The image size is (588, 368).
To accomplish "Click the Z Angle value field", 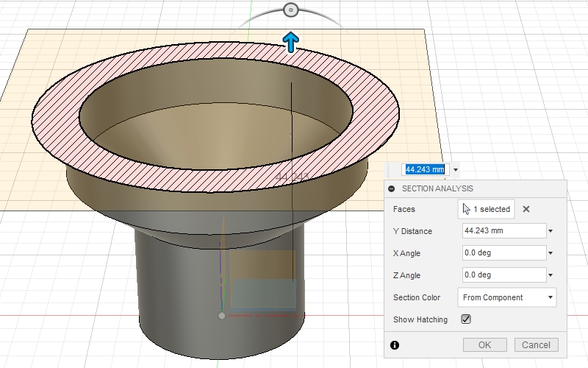I will point(503,275).
